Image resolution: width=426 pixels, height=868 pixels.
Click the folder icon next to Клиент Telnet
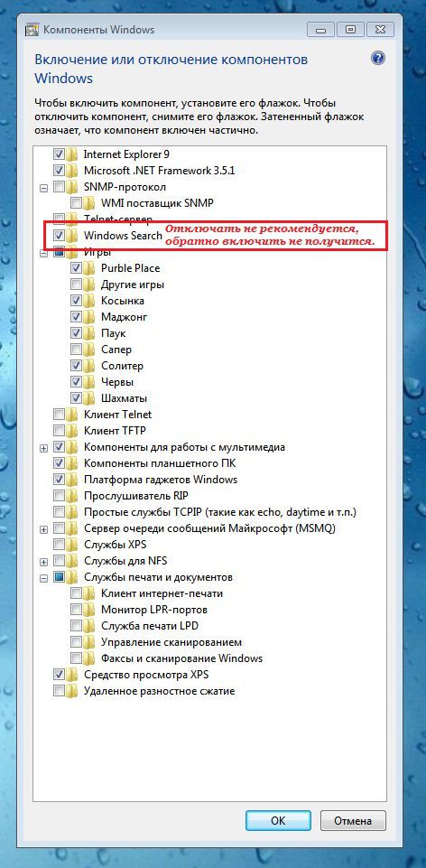[71, 414]
